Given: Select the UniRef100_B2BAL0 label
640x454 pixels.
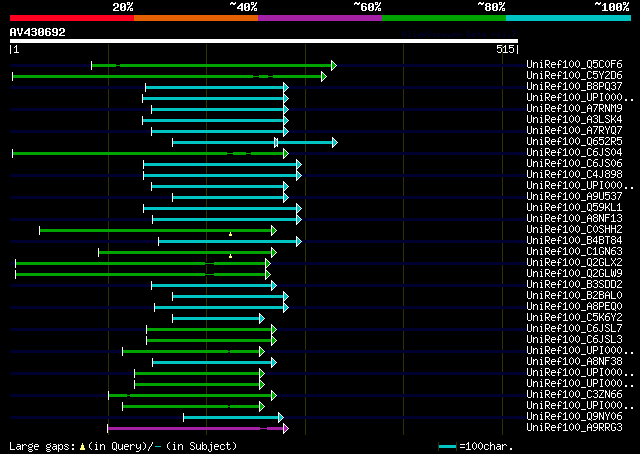Looking at the screenshot, I should point(574,296).
